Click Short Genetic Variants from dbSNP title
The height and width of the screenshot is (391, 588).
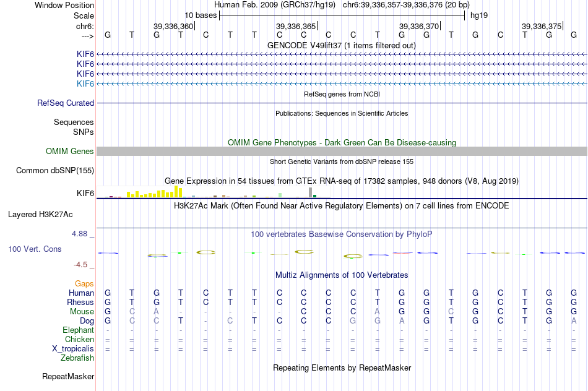click(x=342, y=161)
